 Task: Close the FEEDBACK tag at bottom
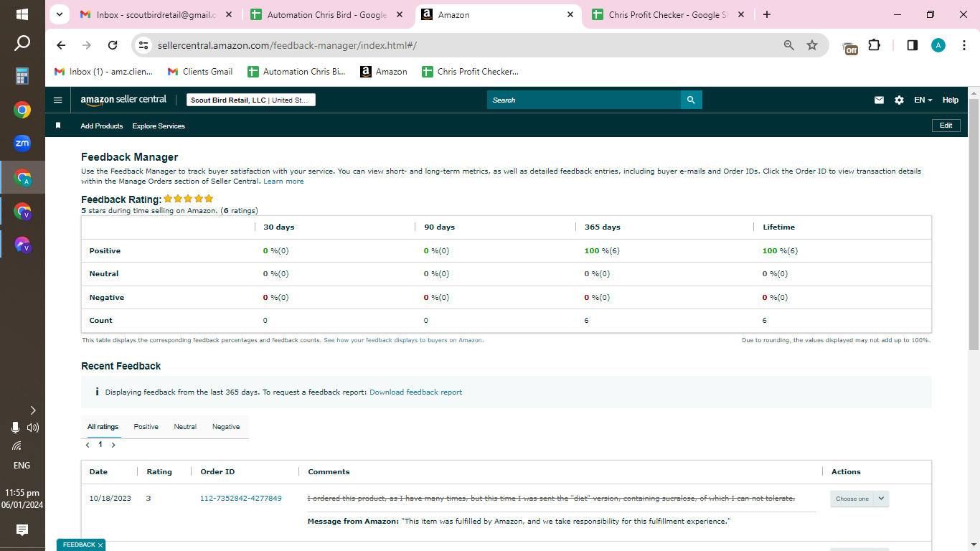[x=100, y=545]
